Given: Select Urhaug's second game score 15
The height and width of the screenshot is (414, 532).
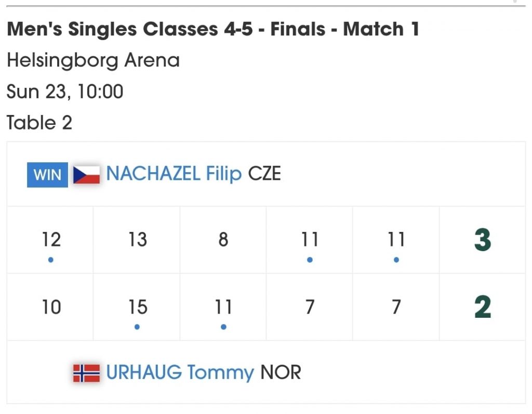Looking at the screenshot, I should [138, 307].
